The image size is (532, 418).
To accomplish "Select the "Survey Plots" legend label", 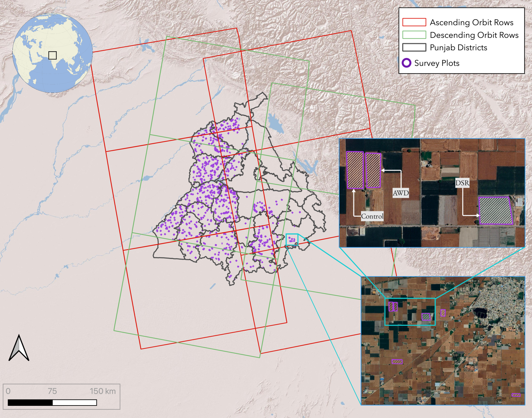I will pyautogui.click(x=437, y=63).
